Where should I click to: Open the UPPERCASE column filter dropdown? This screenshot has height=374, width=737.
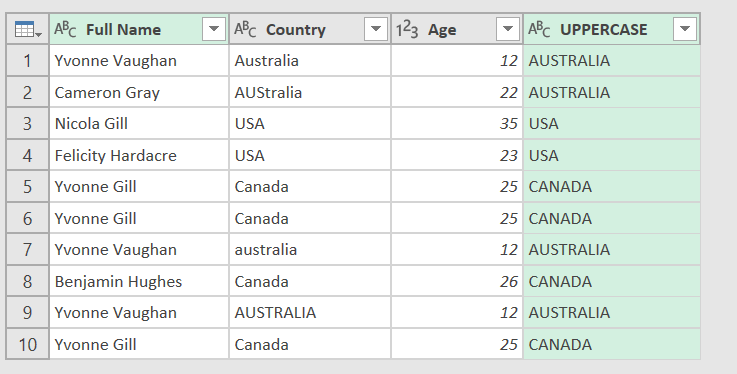point(685,29)
